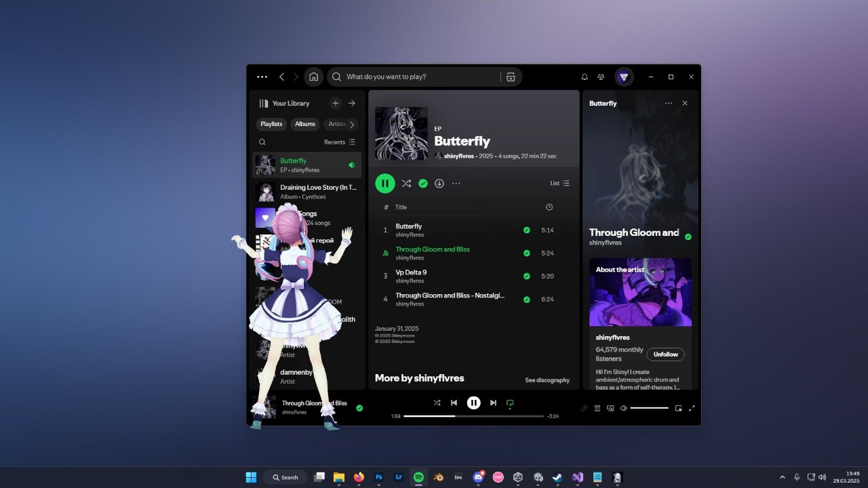The height and width of the screenshot is (488, 868).
Task: Select the Playlists filter chip
Action: [271, 124]
